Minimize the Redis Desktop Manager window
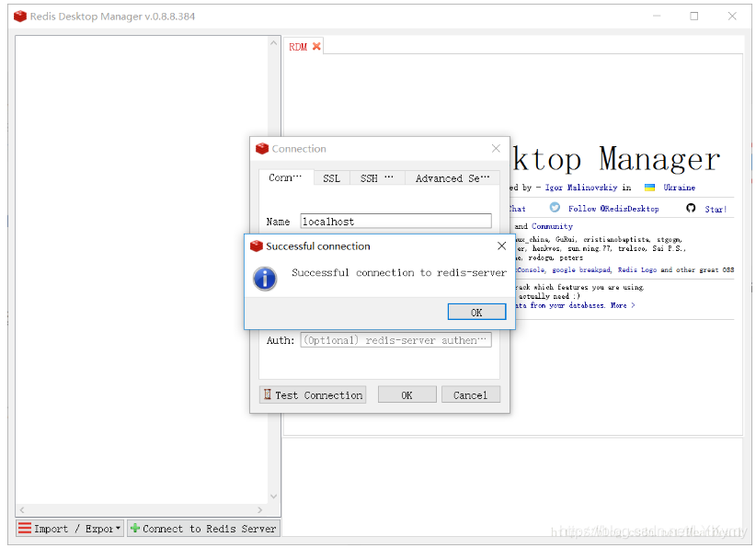 tap(657, 16)
